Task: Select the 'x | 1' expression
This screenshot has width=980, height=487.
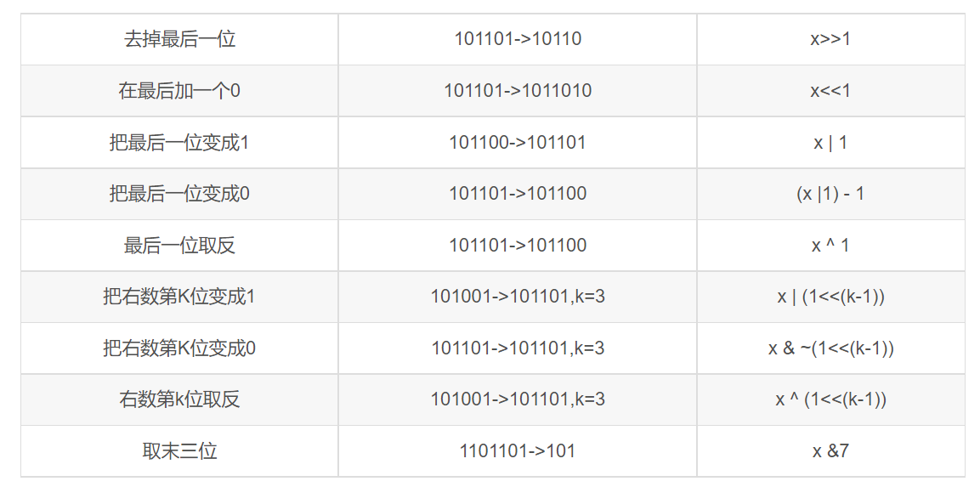Action: click(830, 143)
